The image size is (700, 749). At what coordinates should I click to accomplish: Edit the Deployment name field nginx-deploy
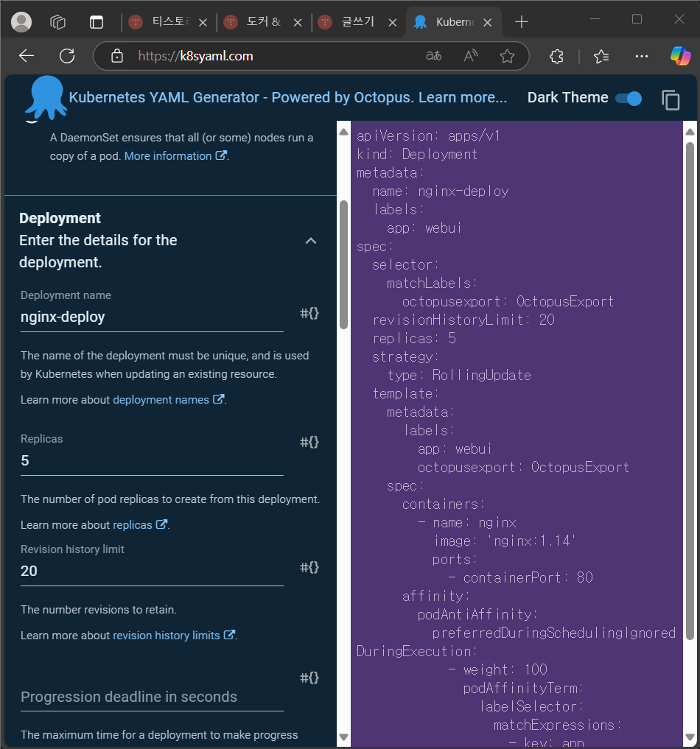[152, 317]
